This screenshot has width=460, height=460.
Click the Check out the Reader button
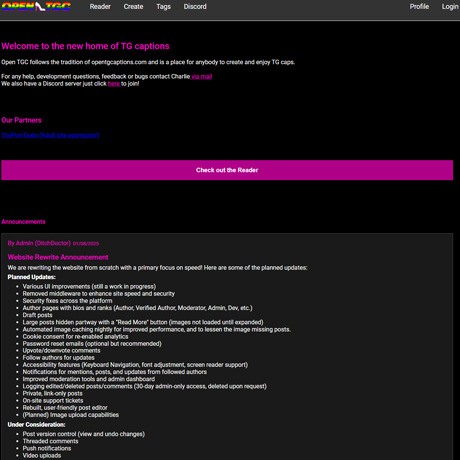coord(227,170)
